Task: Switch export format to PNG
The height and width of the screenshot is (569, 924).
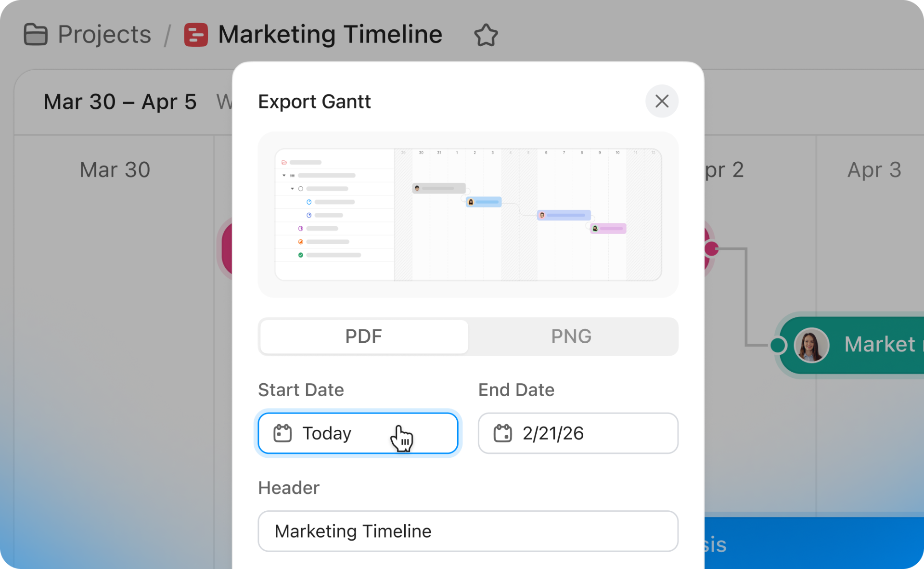Action: click(x=571, y=336)
